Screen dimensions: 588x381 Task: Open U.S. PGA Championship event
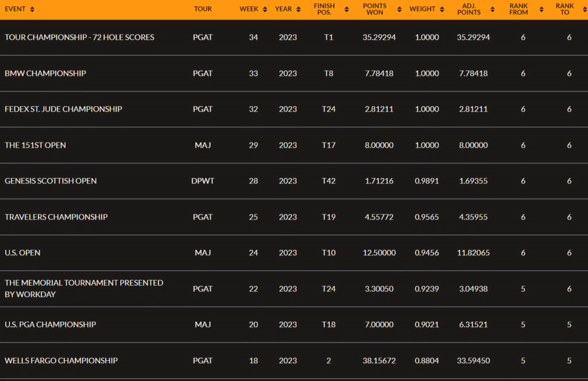pyautogui.click(x=51, y=324)
